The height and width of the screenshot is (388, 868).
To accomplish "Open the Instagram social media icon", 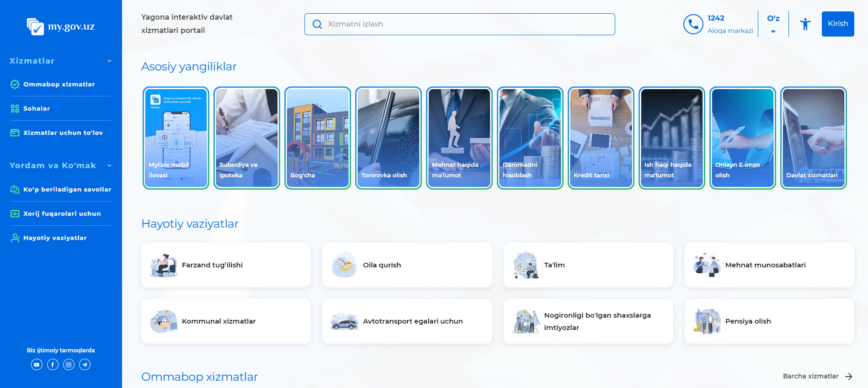I will tap(69, 365).
